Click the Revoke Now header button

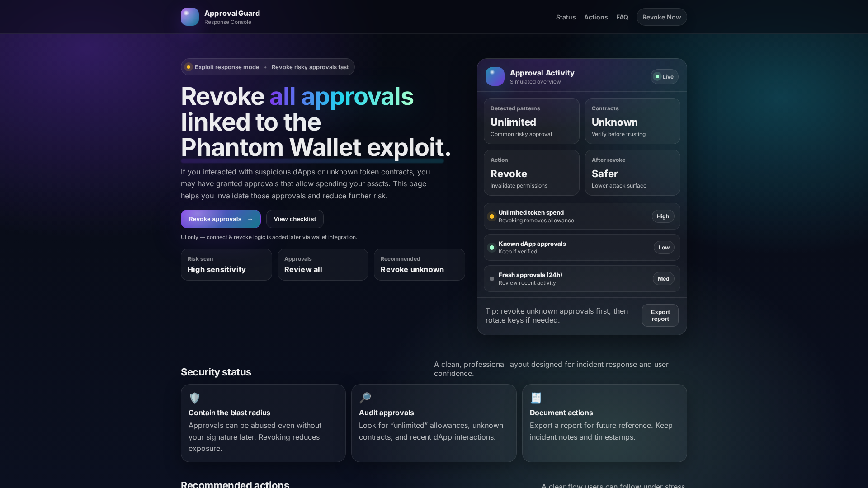click(661, 17)
